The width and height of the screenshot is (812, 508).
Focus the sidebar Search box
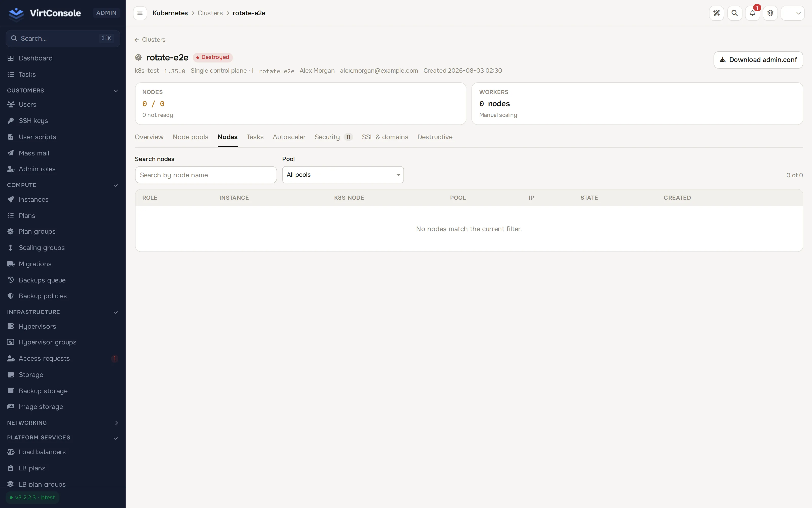[63, 38]
